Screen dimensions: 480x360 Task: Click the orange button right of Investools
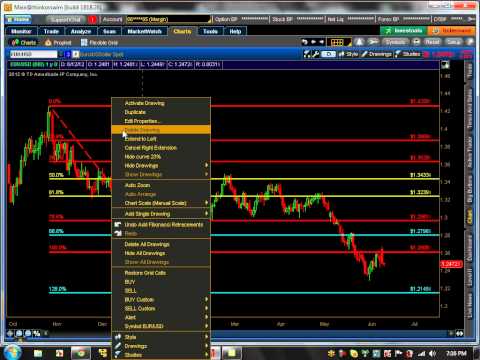pyautogui.click(x=451, y=31)
